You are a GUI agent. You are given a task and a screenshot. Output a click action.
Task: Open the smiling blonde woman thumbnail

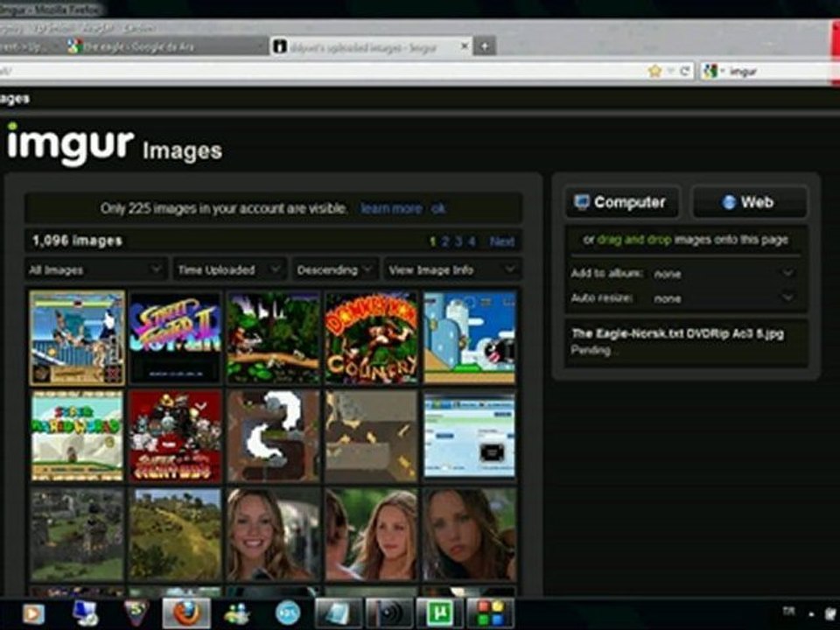(x=273, y=534)
